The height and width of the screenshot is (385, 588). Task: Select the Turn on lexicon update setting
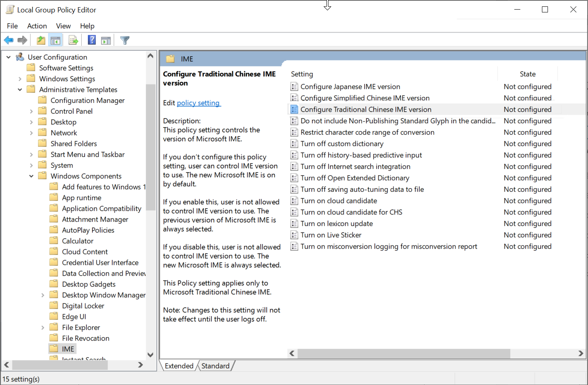pyautogui.click(x=336, y=224)
